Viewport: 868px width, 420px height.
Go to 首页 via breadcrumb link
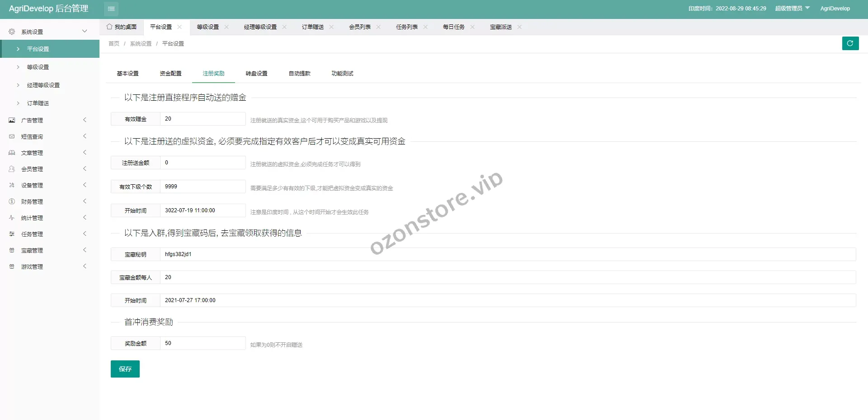pos(114,44)
